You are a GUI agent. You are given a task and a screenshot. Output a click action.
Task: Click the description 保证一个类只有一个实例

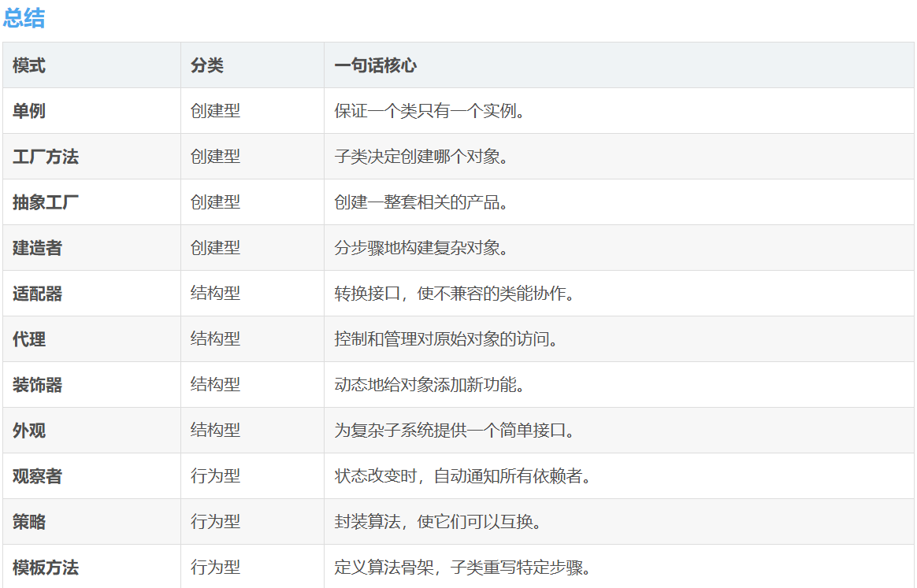pos(429,111)
